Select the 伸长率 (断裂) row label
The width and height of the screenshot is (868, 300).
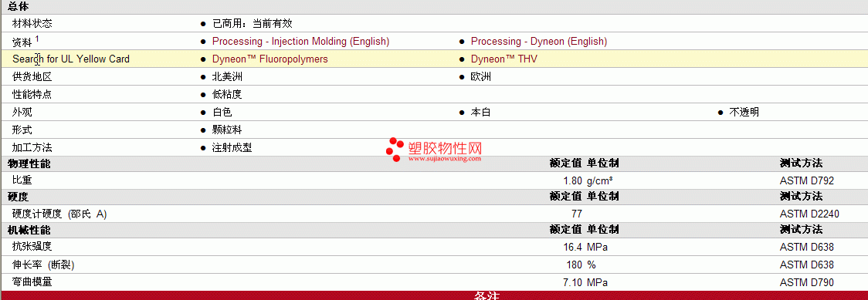(43, 265)
